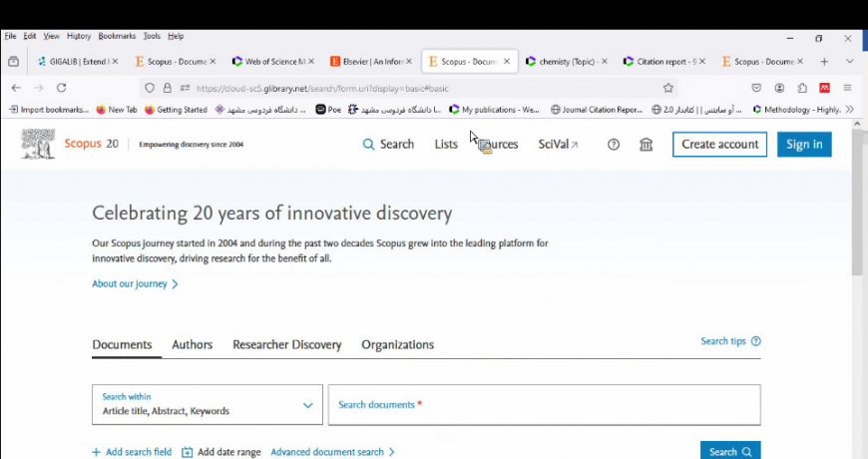
Task: Open the Poe bookmark
Action: tap(328, 110)
